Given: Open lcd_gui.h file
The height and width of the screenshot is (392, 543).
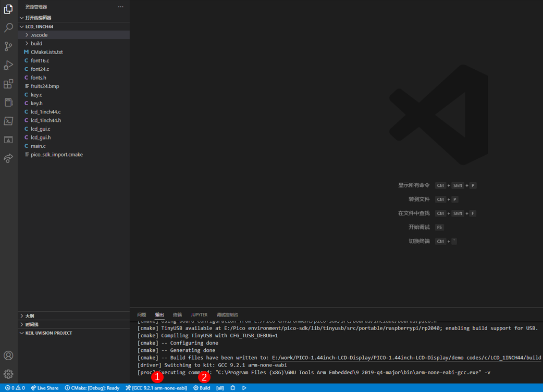Looking at the screenshot, I should coord(74,137).
